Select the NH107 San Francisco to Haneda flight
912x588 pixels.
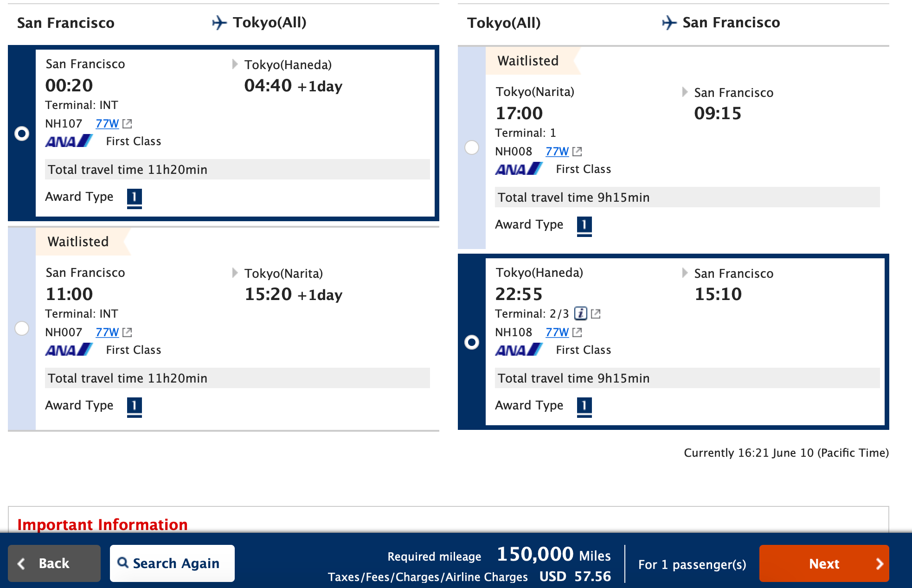tap(22, 134)
